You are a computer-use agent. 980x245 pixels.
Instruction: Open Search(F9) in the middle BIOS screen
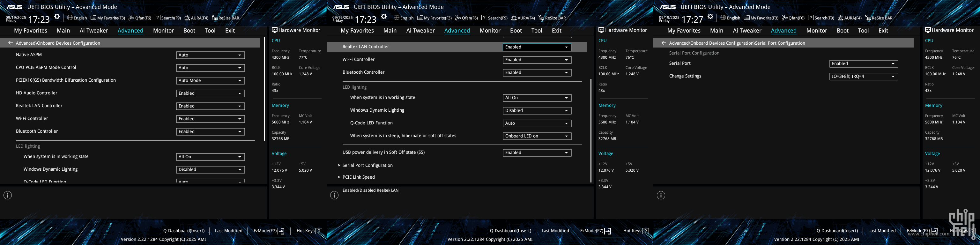tap(494, 18)
